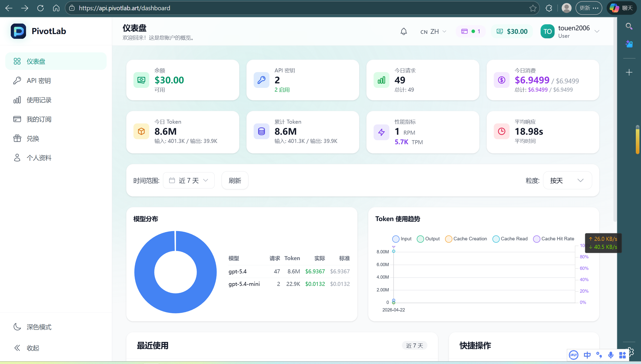
Task: Click performance lightning bolt icon
Action: point(381,132)
